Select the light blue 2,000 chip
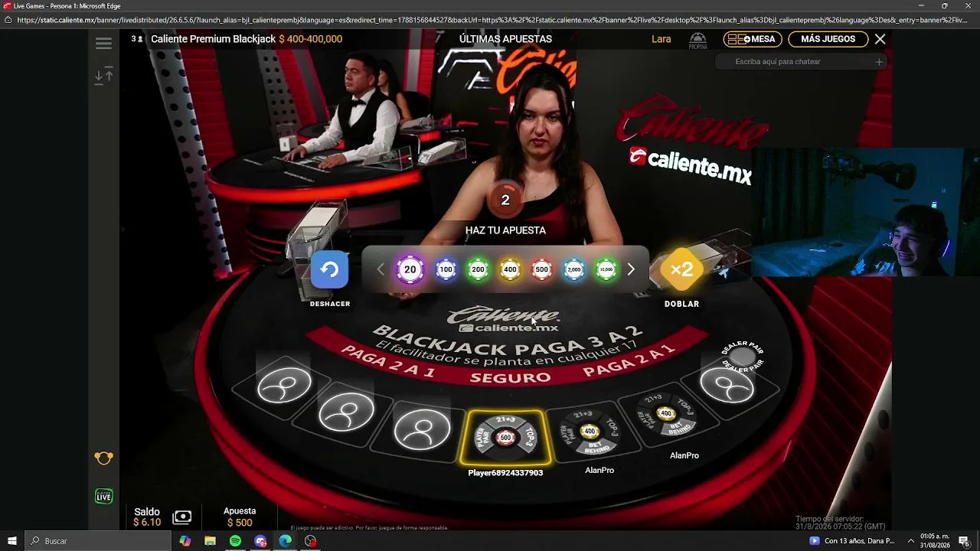This screenshot has height=551, width=980. coord(574,269)
